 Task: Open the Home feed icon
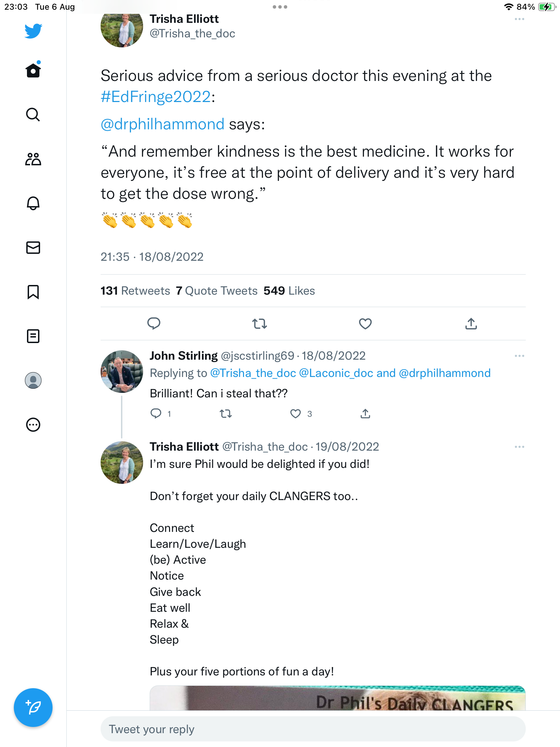pyautogui.click(x=33, y=70)
